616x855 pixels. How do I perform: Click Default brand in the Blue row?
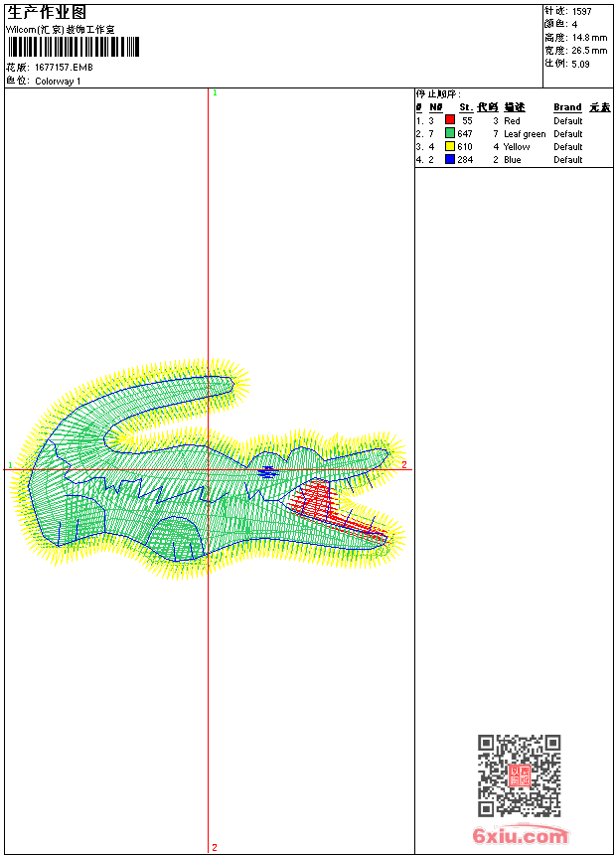(x=568, y=160)
